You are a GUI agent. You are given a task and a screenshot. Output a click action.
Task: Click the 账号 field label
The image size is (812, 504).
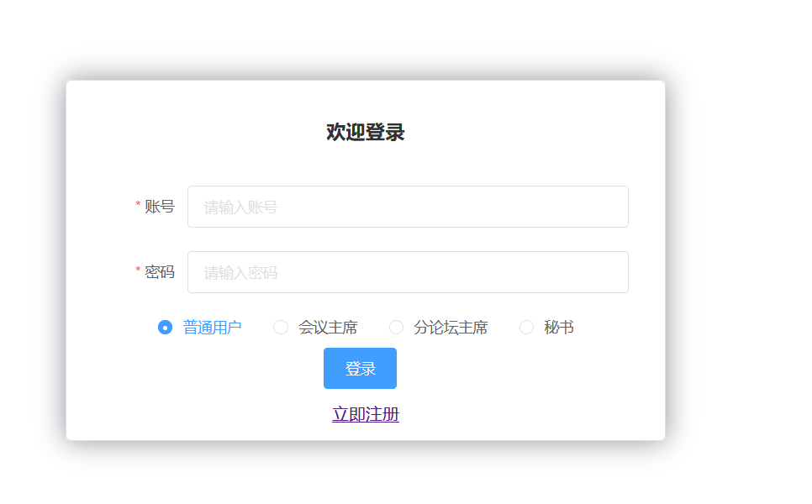point(161,207)
